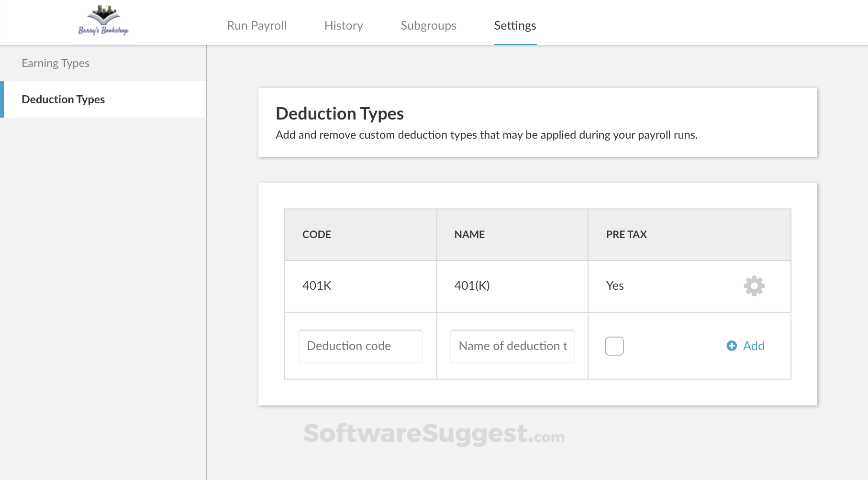The image size is (868, 480).
Task: Click the Deduction Types page heading
Action: click(340, 114)
